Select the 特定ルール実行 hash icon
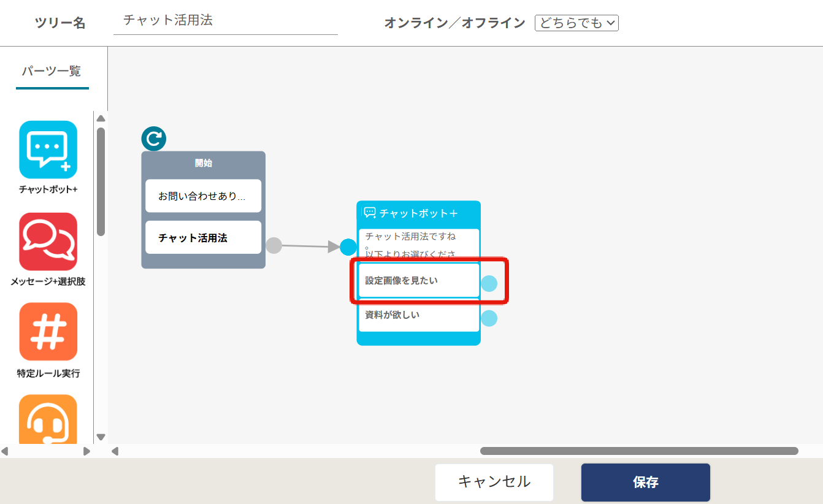The image size is (823, 504). click(x=48, y=332)
